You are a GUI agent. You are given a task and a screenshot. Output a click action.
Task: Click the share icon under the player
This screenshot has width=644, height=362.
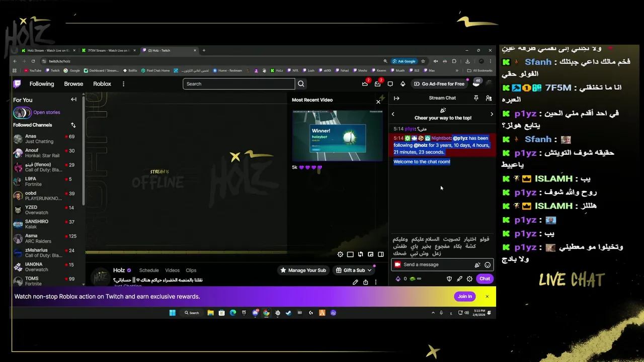point(366,282)
